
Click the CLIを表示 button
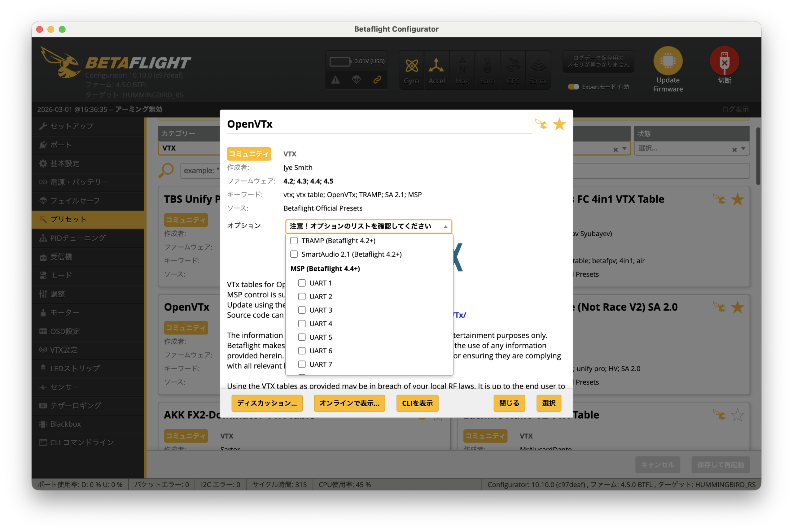[417, 403]
